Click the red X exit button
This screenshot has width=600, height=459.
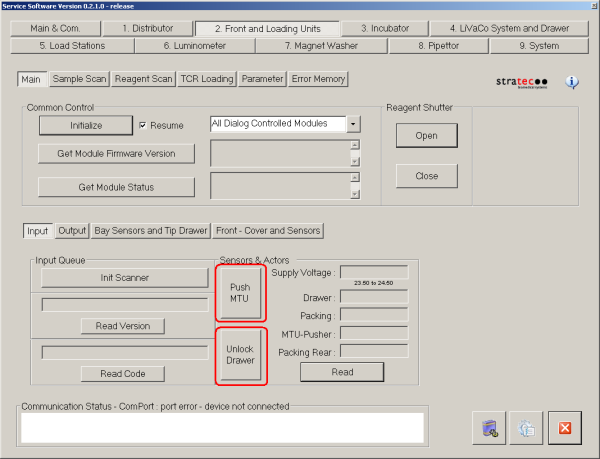[x=564, y=428]
